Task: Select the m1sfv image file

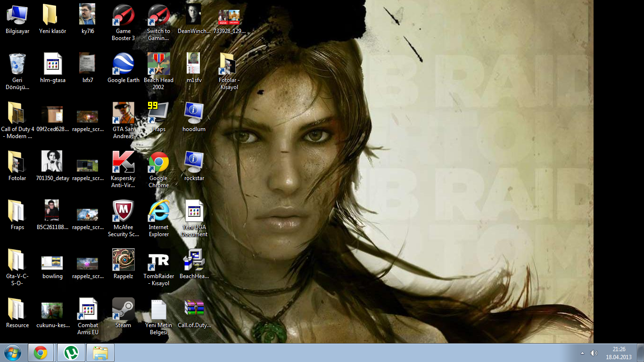Action: pyautogui.click(x=194, y=68)
